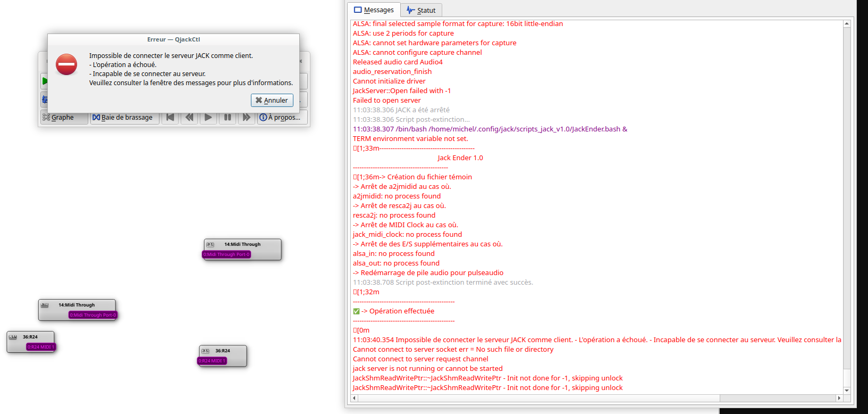Click the JackEnder.bash command line
This screenshot has width=868, height=414.
coord(490,129)
